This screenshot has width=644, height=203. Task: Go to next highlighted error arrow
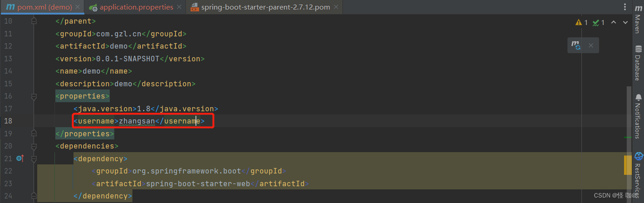coord(625,22)
